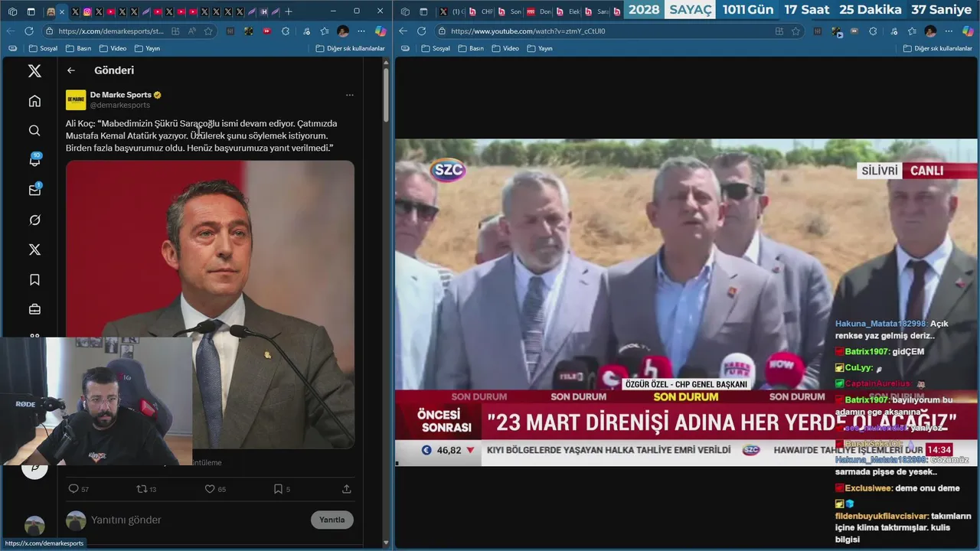Image resolution: width=980 pixels, height=551 pixels.
Task: Go back using arrow beside Gönderi
Action: tap(71, 70)
